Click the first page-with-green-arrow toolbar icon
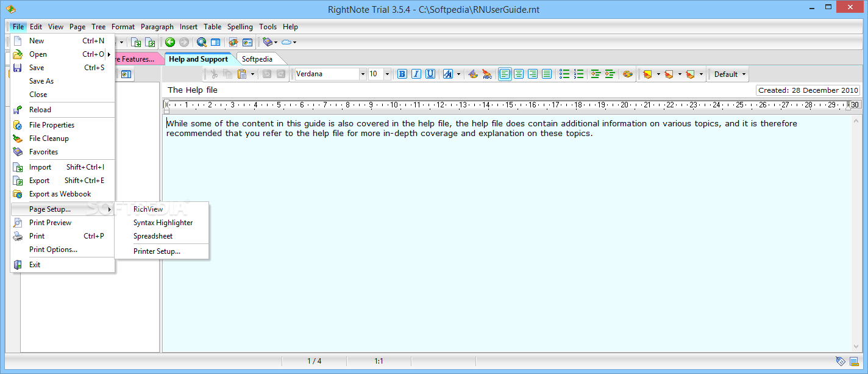868x374 pixels. (137, 42)
